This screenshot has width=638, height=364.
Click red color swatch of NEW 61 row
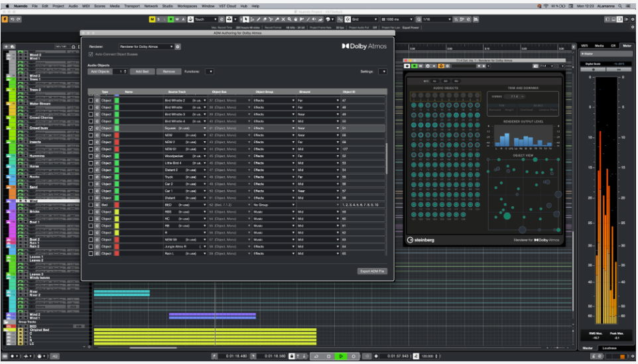(x=117, y=149)
